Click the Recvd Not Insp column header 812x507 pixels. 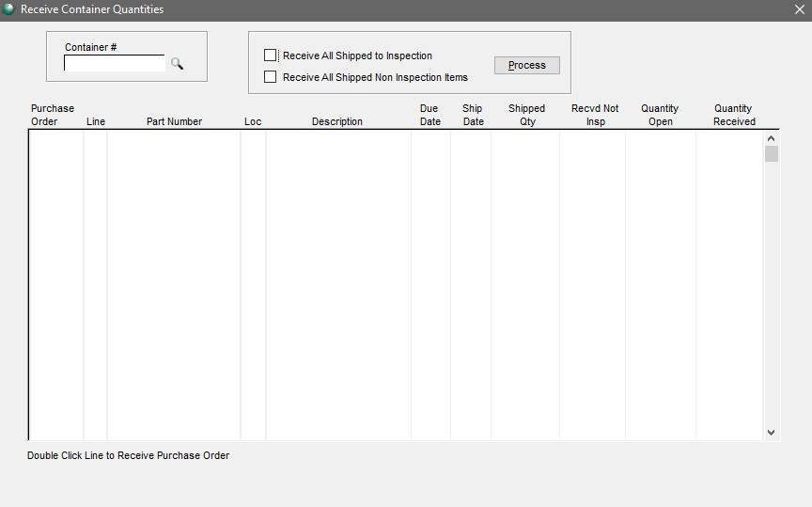595,115
